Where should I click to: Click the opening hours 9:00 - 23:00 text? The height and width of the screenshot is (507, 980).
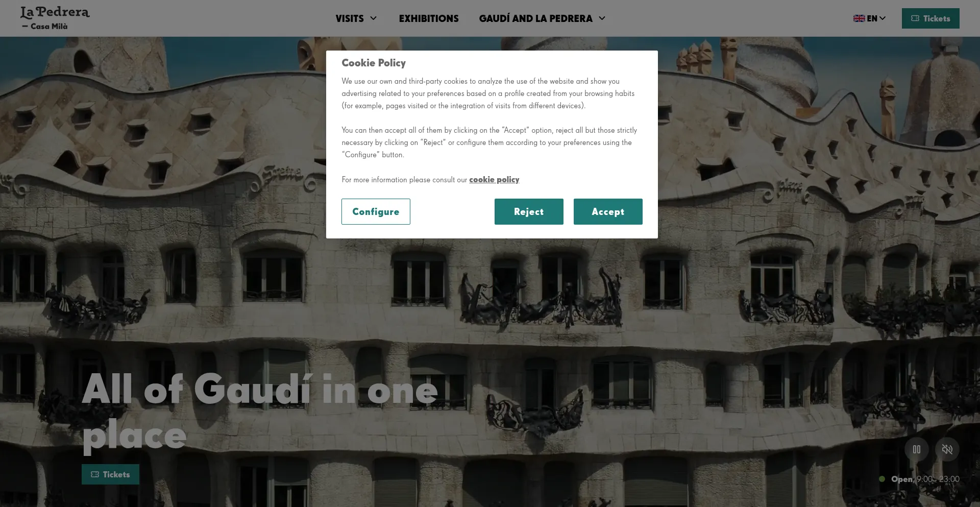point(938,479)
